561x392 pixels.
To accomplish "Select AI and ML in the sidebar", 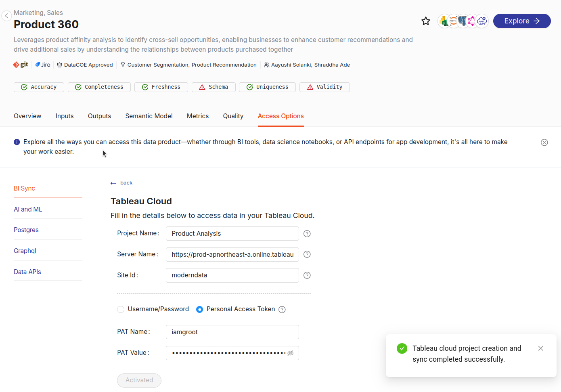I will click(x=28, y=210).
